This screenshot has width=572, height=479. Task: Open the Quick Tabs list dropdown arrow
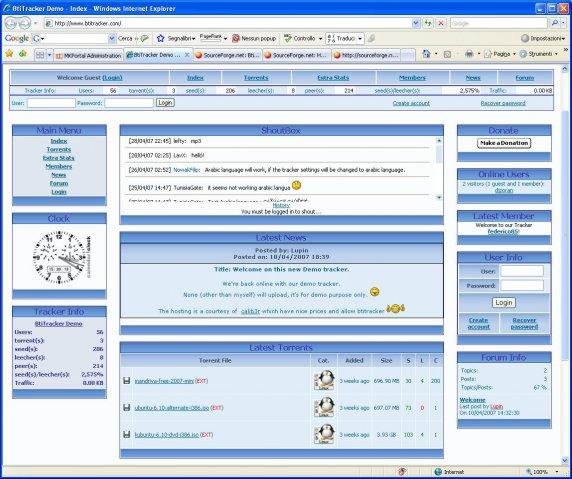(49, 55)
